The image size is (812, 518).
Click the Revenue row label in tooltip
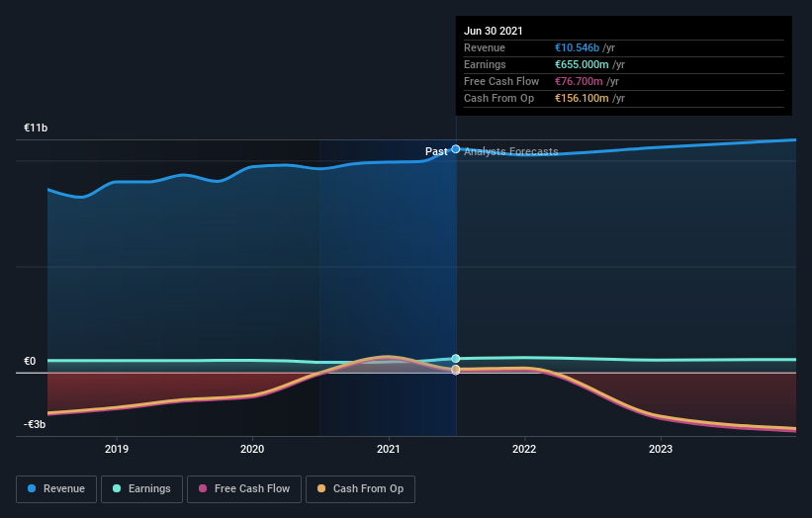(485, 47)
